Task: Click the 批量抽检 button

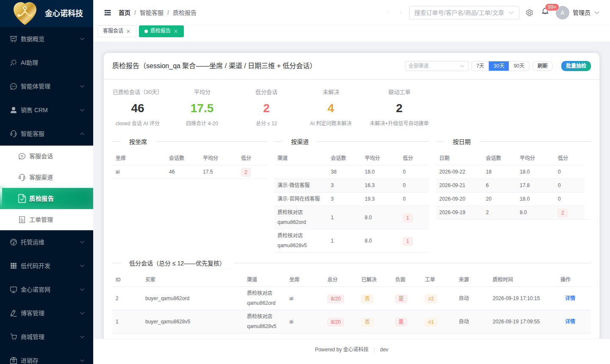Action: 576,66
